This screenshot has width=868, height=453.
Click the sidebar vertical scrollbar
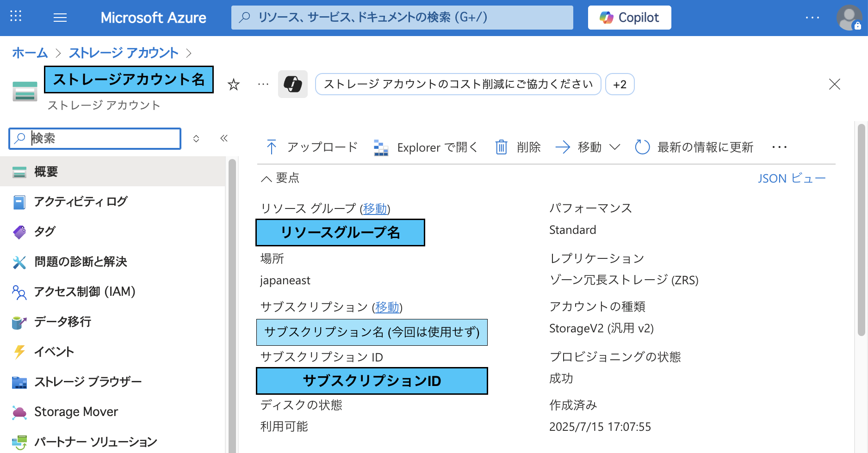coord(232,305)
